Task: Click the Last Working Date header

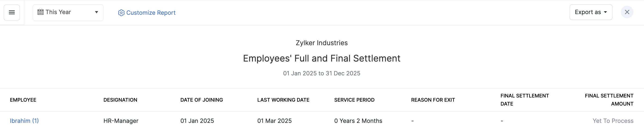Action: 283,100
